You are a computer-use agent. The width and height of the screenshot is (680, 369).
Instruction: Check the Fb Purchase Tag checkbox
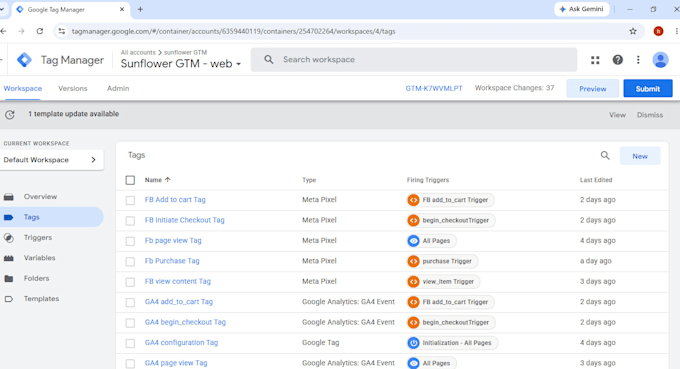[x=130, y=261]
